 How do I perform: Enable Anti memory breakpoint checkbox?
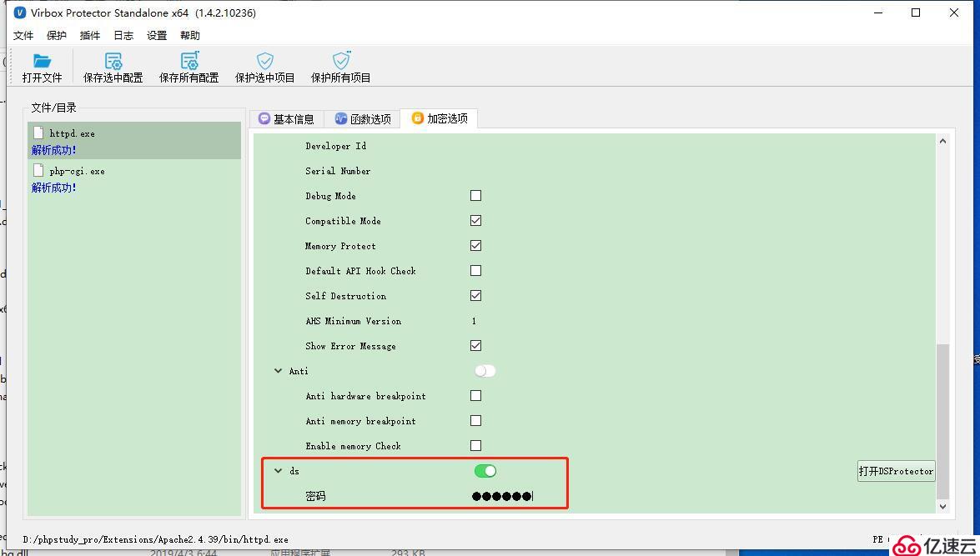click(x=475, y=420)
